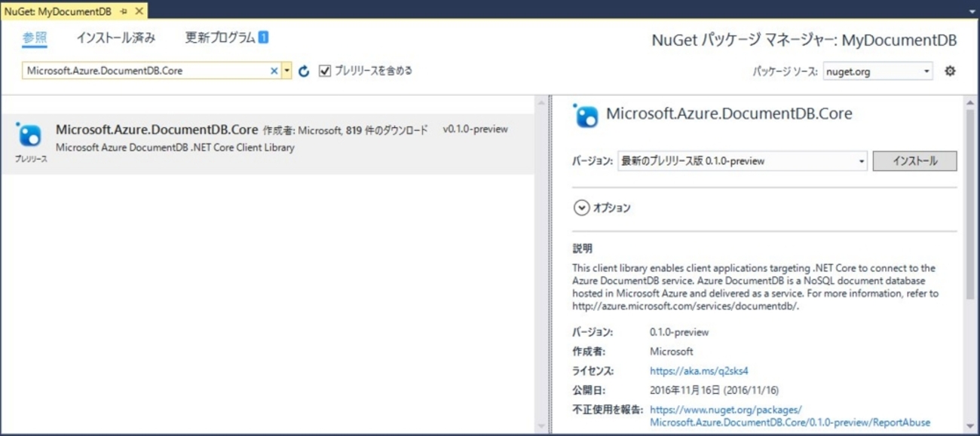Click the scroll-down arrow of results list
The image size is (980, 436).
[x=541, y=427]
